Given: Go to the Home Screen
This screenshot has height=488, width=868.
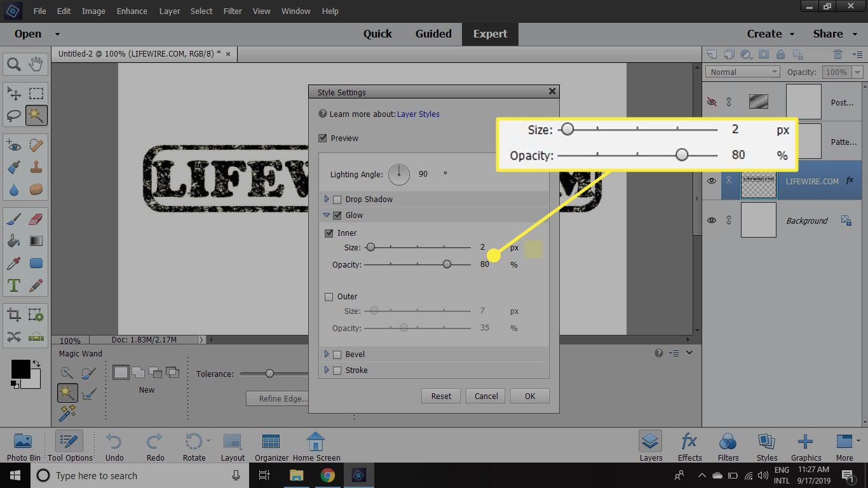Looking at the screenshot, I should click(316, 447).
